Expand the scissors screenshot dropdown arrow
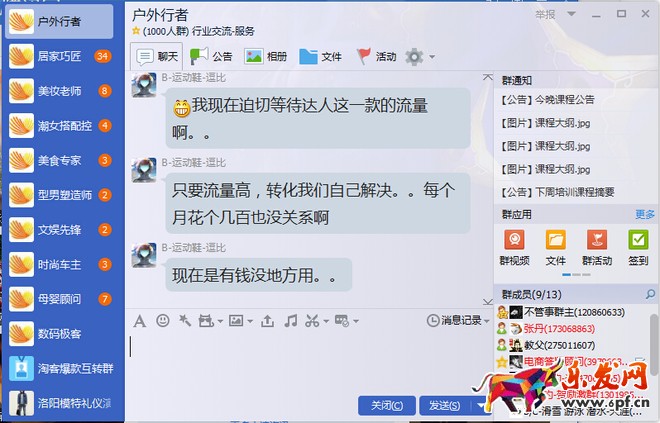The width and height of the screenshot is (660, 423). pyautogui.click(x=326, y=322)
